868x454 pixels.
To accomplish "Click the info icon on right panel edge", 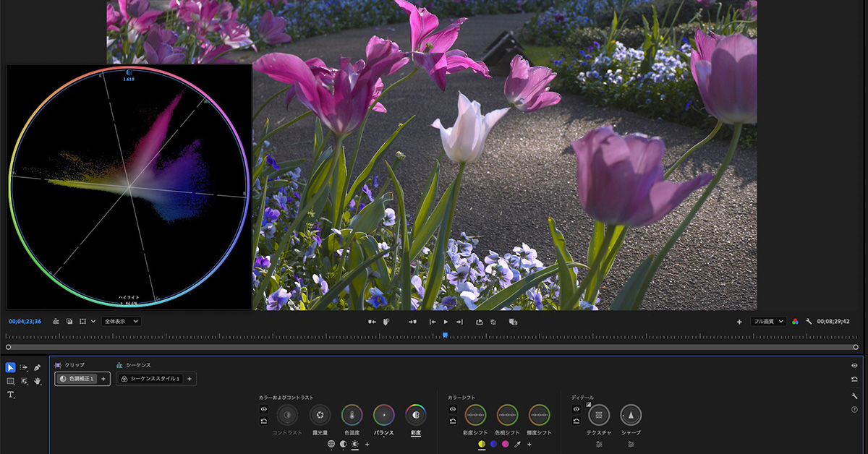I will point(854,409).
